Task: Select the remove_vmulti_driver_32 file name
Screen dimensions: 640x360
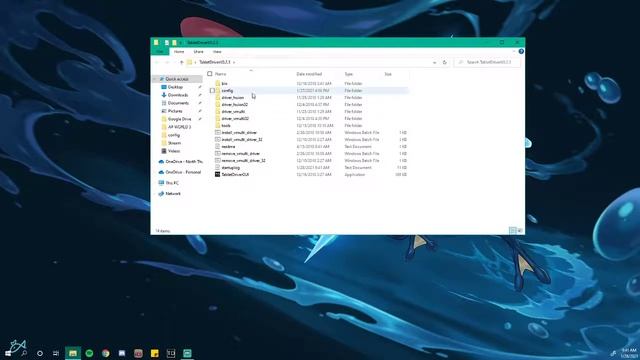Action: [x=244, y=160]
